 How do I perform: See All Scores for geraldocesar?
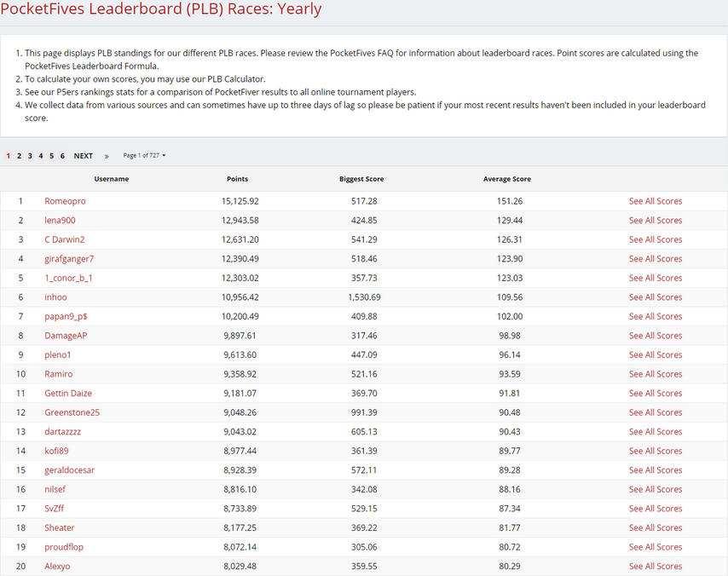click(x=656, y=470)
